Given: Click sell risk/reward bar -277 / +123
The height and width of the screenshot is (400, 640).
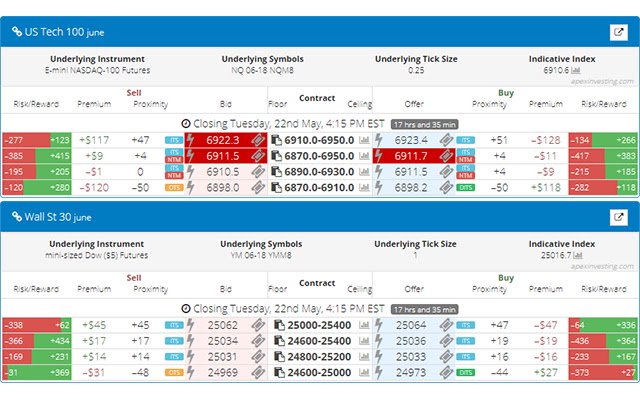Looking at the screenshot, I should point(37,140).
